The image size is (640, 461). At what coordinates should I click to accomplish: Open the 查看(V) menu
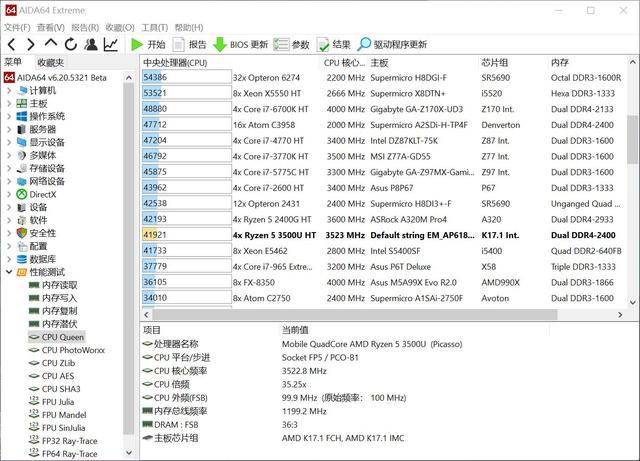(51, 27)
